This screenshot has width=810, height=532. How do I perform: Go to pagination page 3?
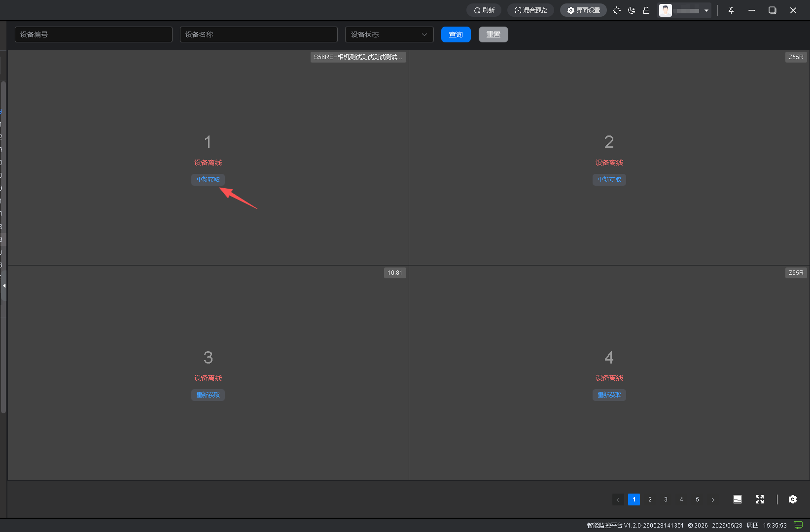tap(666, 499)
